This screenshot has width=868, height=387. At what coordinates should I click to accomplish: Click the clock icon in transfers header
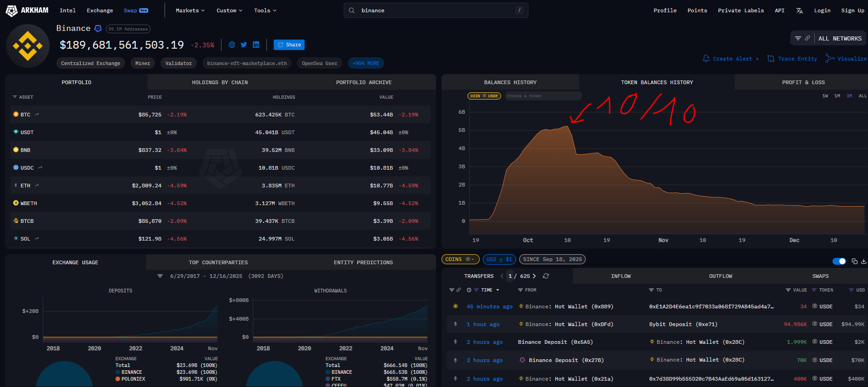point(469,290)
